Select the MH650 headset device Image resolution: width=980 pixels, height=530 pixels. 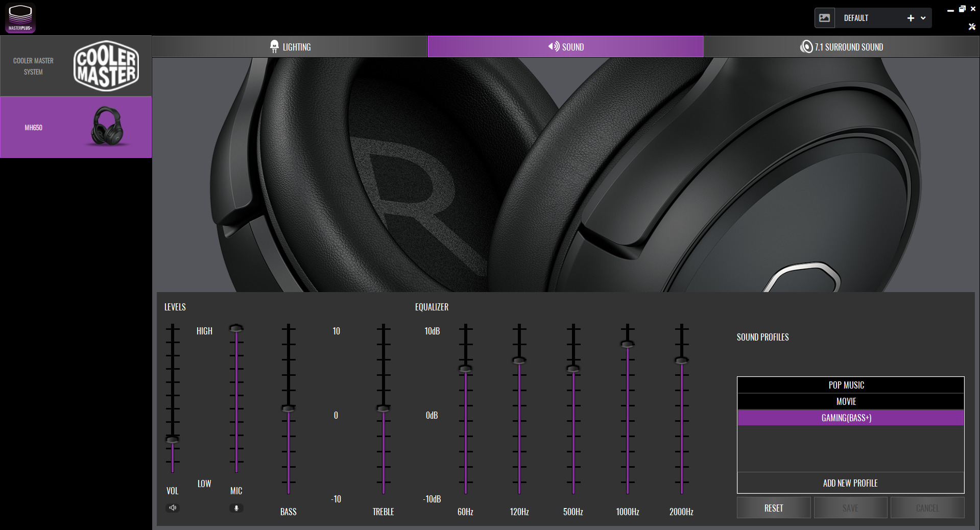(x=76, y=127)
